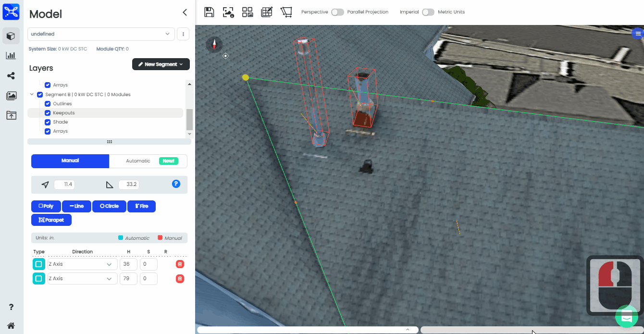
Task: Select the Line keepout tool
Action: [76, 206]
